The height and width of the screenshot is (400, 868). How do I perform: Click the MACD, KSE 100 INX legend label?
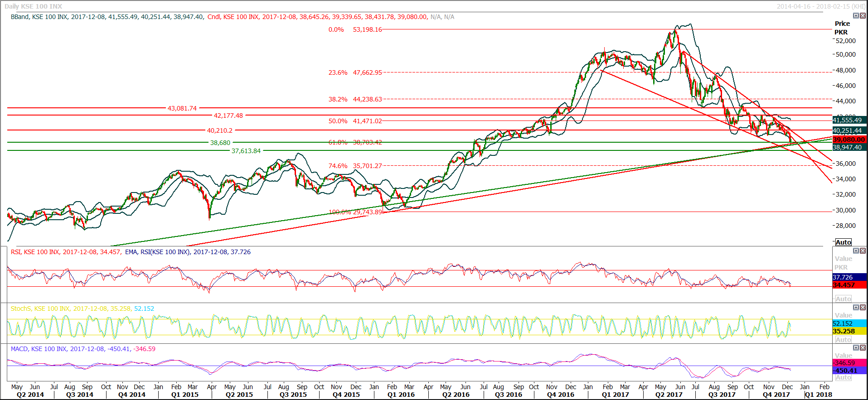(x=83, y=349)
